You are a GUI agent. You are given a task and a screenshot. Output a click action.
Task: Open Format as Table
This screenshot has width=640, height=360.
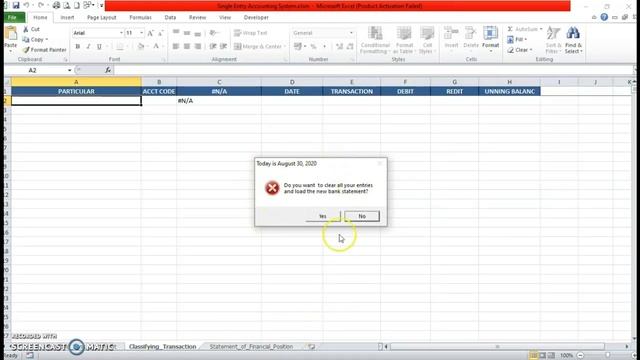[404, 40]
